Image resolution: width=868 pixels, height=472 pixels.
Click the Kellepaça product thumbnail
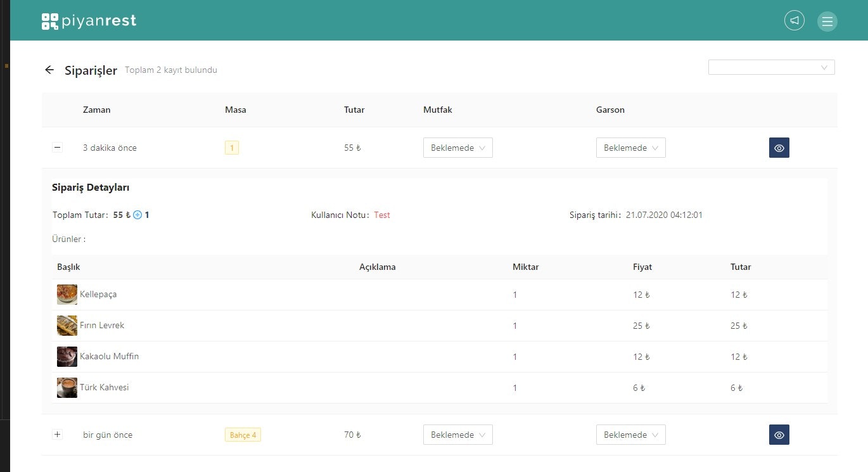pos(67,294)
